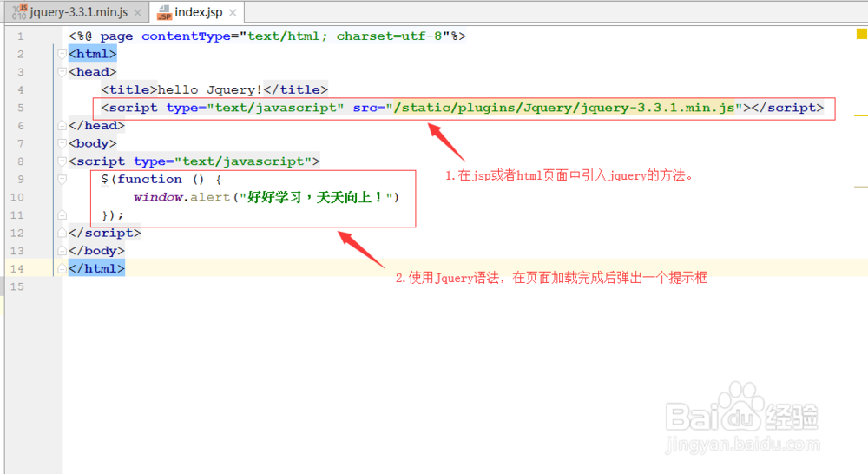
Task: Collapse the $(function fold marker on line 9
Action: 62,179
